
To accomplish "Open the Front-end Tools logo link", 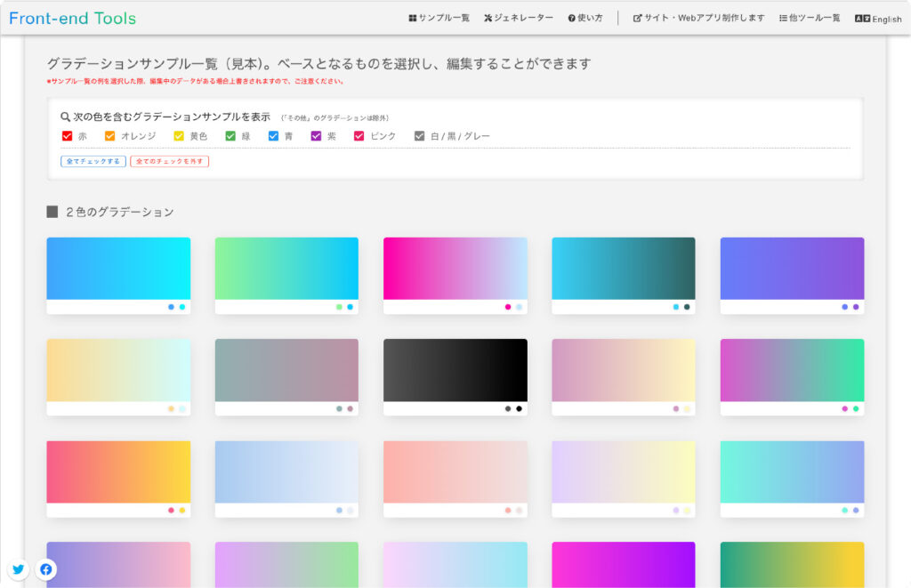I will pyautogui.click(x=73, y=19).
